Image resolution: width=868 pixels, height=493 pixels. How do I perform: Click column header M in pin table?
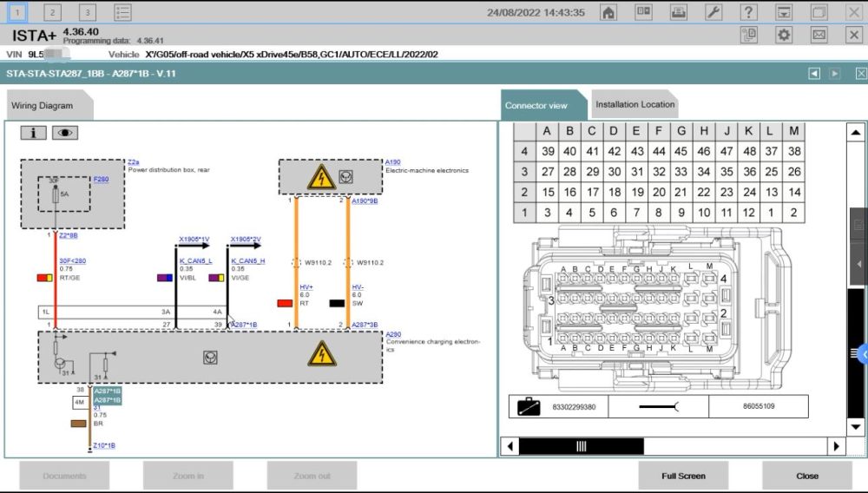click(x=794, y=131)
